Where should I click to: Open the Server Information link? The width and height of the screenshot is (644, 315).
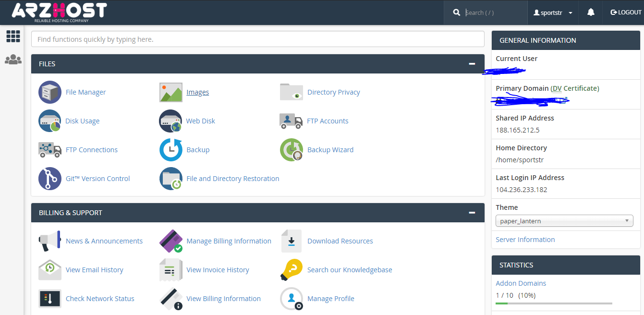525,240
